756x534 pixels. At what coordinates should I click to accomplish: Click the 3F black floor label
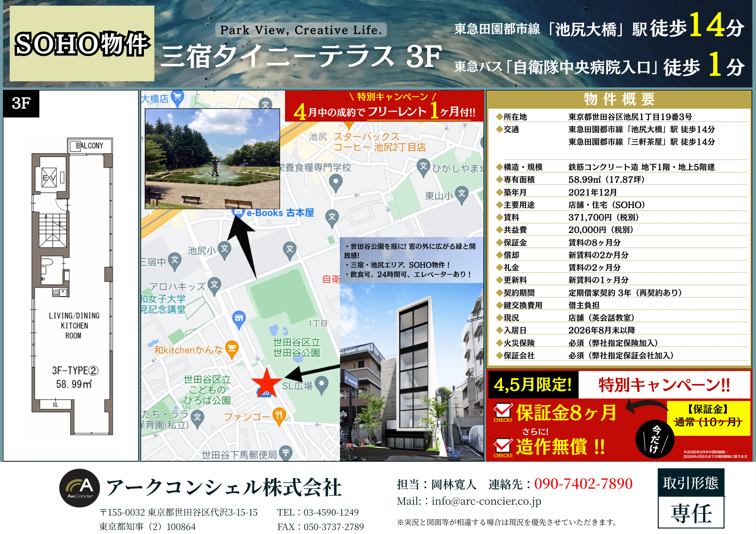pos(21,103)
